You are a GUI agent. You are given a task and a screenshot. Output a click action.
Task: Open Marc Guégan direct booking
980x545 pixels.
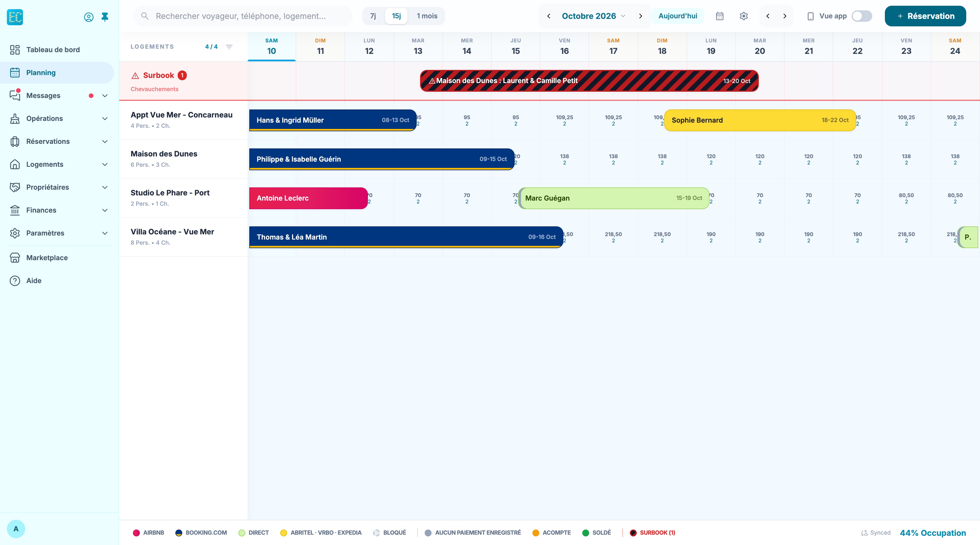click(x=614, y=198)
